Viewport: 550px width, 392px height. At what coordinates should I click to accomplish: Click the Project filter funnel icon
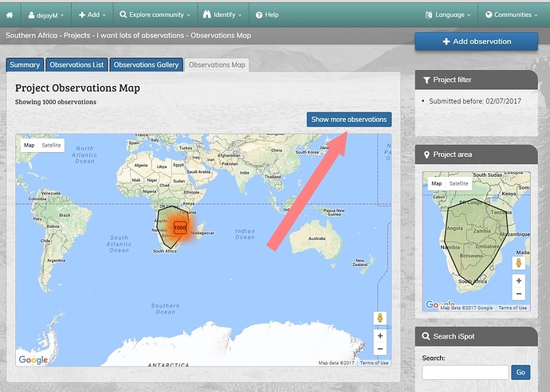(x=426, y=80)
